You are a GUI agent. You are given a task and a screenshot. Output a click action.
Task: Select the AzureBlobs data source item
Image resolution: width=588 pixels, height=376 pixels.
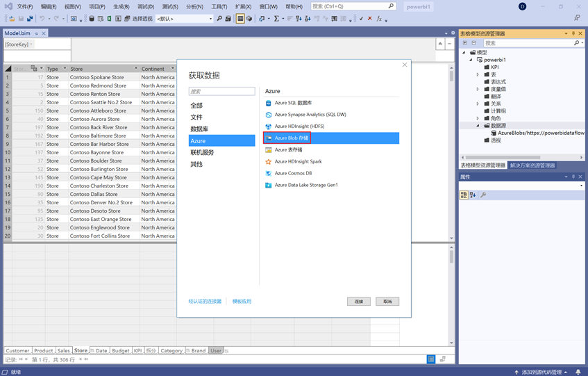coord(538,133)
